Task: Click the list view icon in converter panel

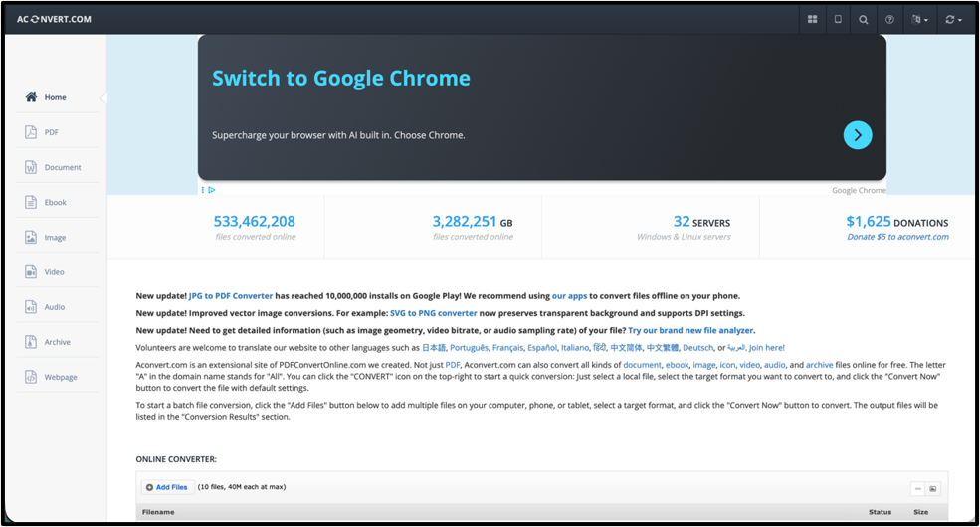Action: [918, 489]
